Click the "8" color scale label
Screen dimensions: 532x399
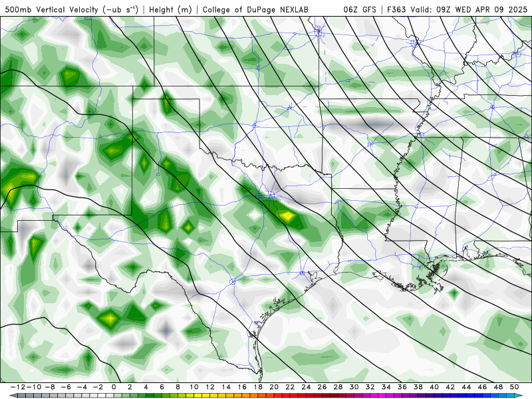tap(178, 387)
